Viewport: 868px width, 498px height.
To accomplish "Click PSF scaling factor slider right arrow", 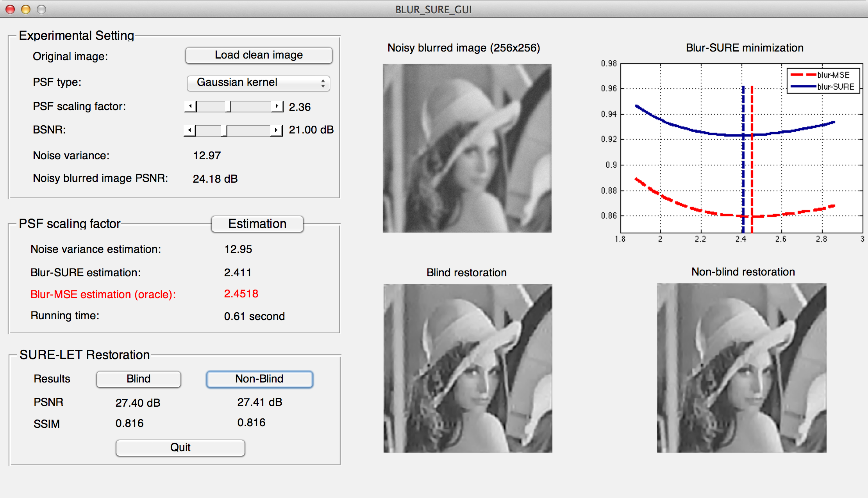I will tap(277, 106).
